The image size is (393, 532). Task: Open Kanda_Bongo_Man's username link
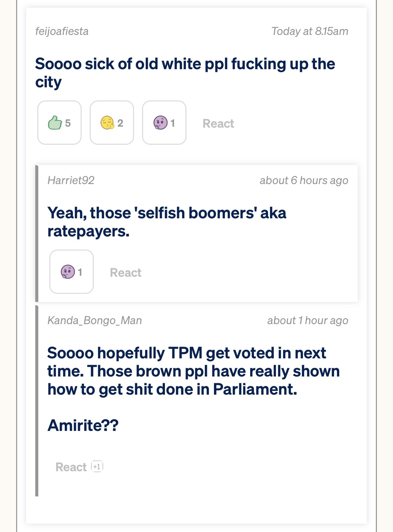tap(95, 320)
